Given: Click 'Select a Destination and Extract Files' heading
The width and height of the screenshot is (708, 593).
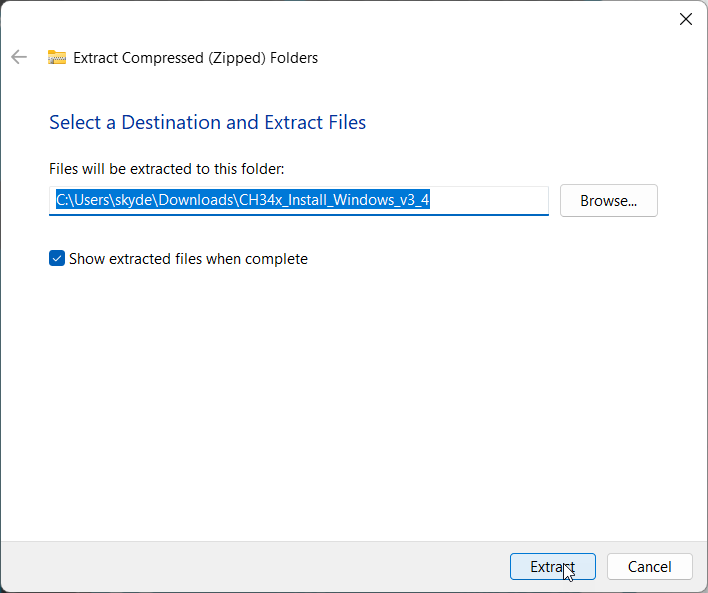Looking at the screenshot, I should click(x=207, y=122).
